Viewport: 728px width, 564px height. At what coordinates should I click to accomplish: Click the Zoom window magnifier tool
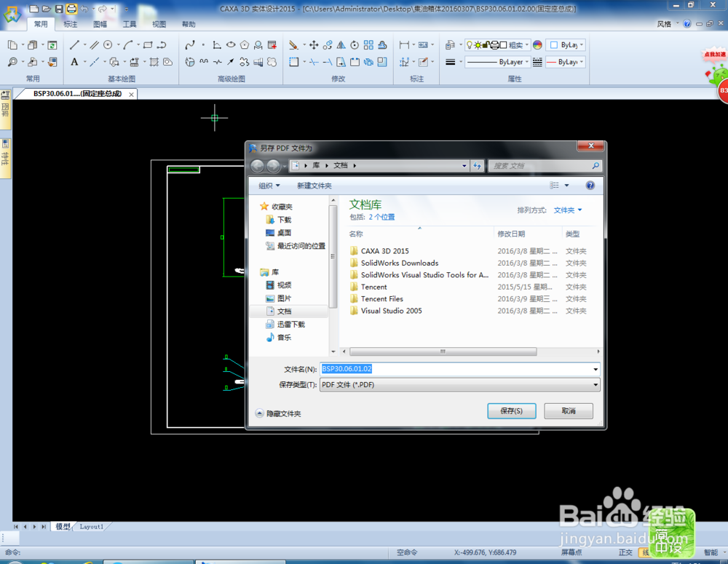pyautogui.click(x=12, y=62)
